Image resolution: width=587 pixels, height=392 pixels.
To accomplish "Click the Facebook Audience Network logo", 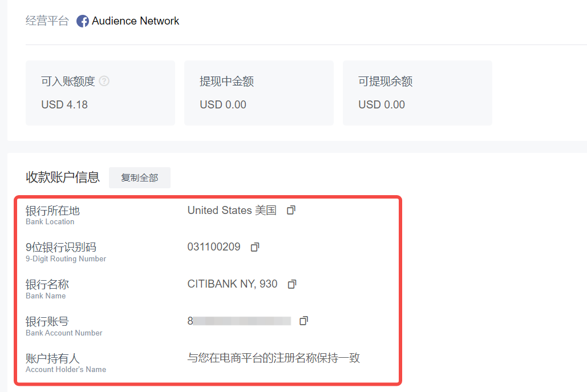I will (x=83, y=21).
